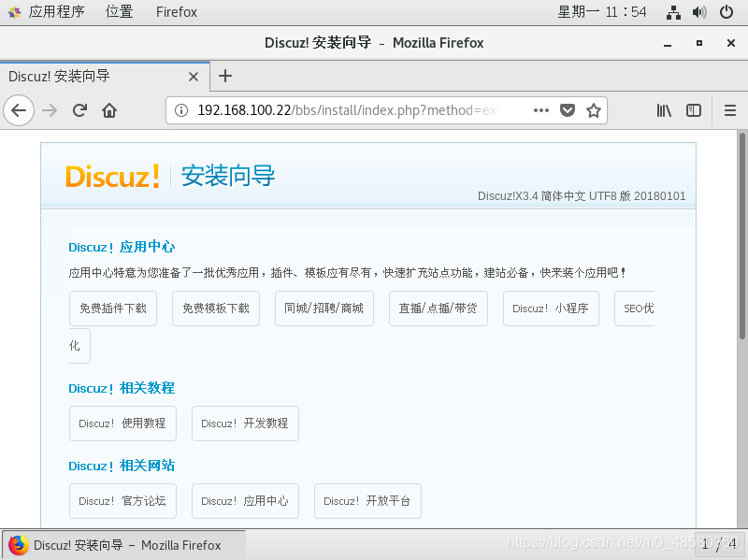This screenshot has width=748, height=560.
Task: Click 免费模板下载 button
Action: [x=216, y=309]
